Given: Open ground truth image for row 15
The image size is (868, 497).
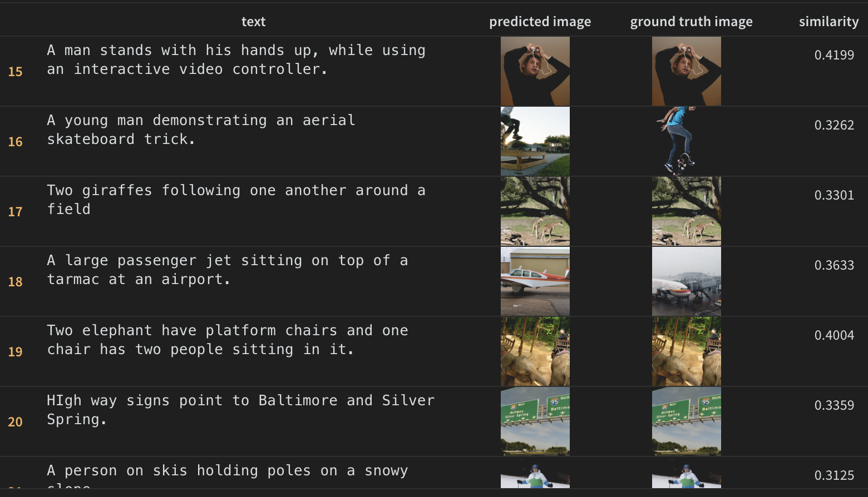Looking at the screenshot, I should pos(686,71).
